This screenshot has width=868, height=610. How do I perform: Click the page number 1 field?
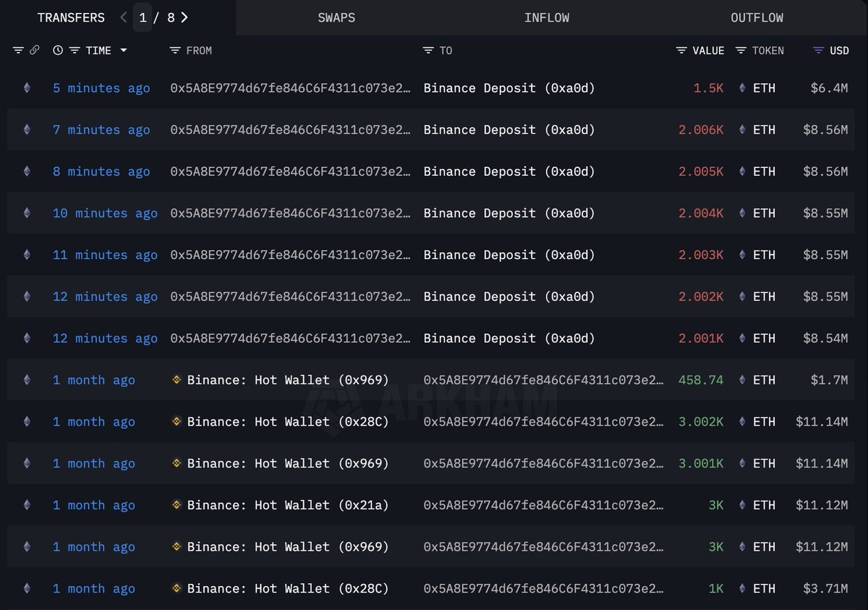click(143, 17)
